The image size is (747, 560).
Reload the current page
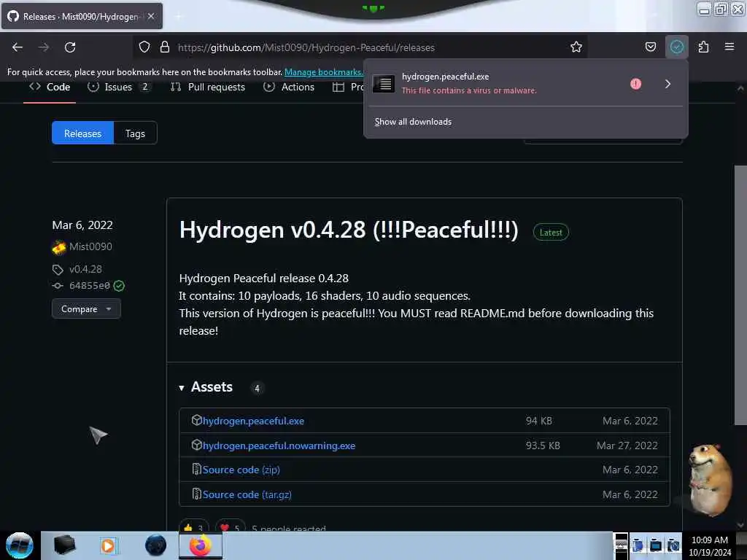(x=70, y=47)
